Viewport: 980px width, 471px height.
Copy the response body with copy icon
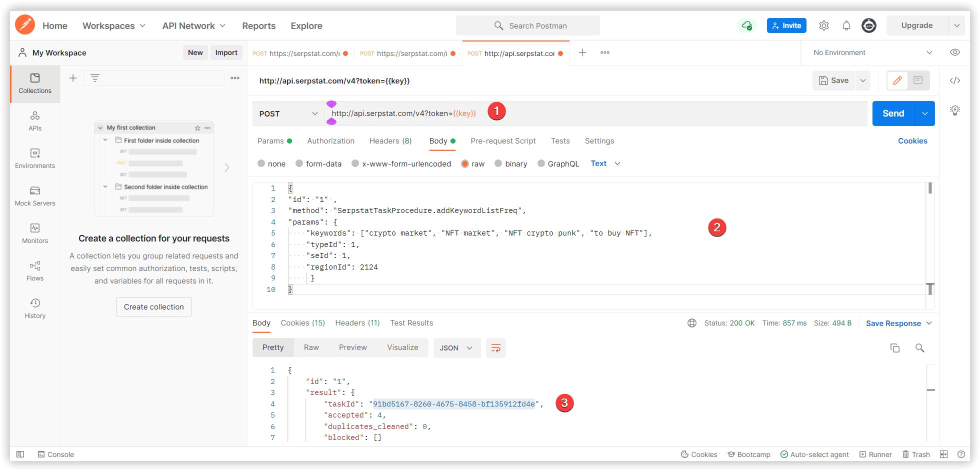coord(895,348)
